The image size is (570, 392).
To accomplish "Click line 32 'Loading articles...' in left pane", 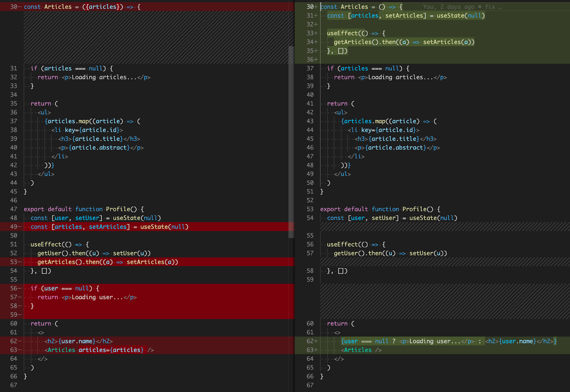I will point(104,77).
